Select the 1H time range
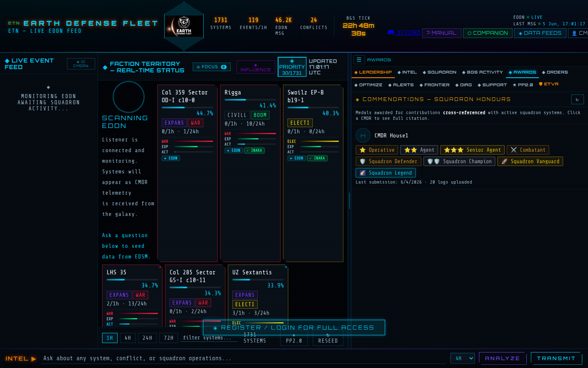The height and width of the screenshot is (368, 588). (x=110, y=338)
